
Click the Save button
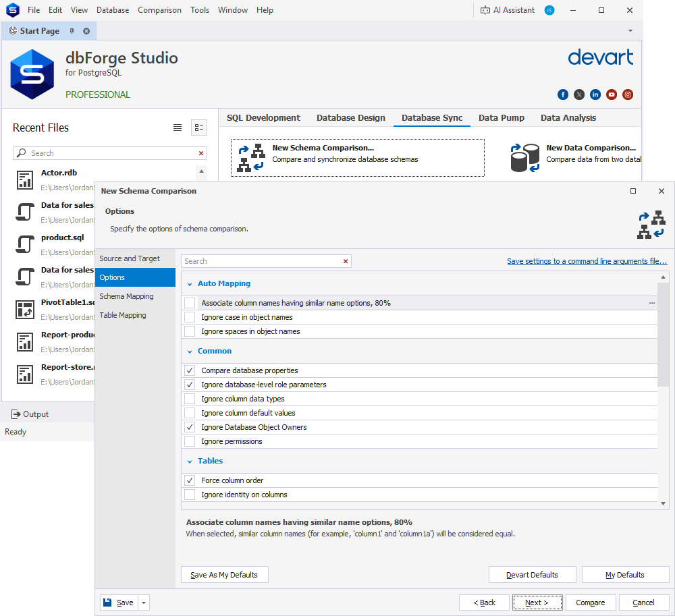coord(119,603)
